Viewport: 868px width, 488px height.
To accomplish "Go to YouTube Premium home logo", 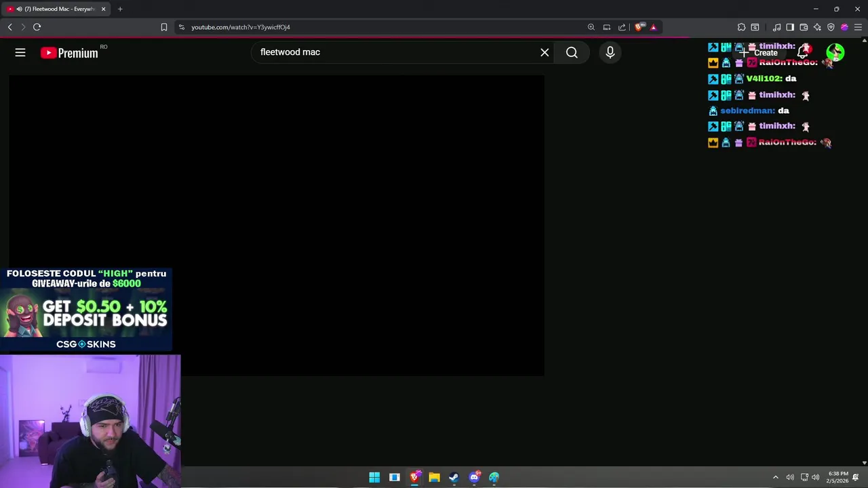I will pyautogui.click(x=69, y=53).
